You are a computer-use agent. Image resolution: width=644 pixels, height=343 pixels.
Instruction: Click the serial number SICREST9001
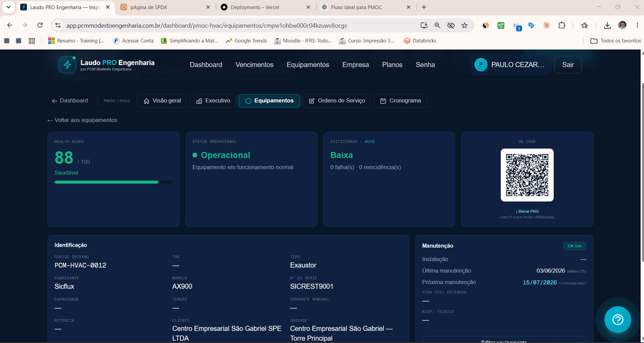pos(312,286)
